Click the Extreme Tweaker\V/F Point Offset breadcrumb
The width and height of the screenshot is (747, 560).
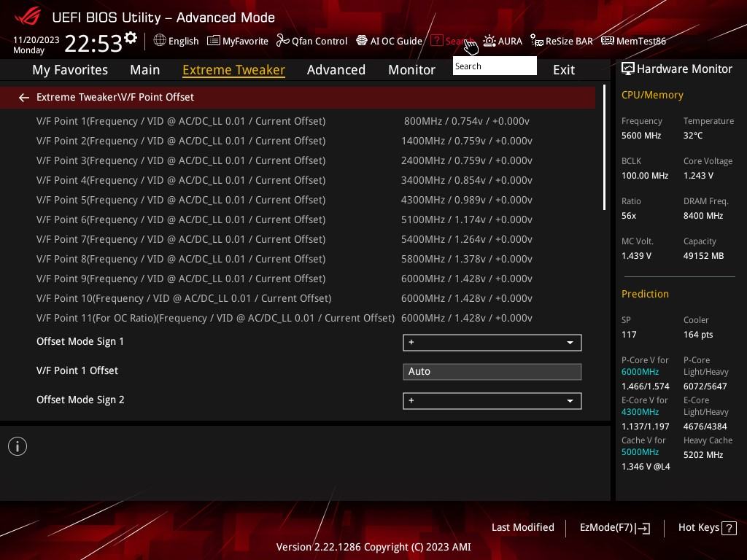[115, 97]
